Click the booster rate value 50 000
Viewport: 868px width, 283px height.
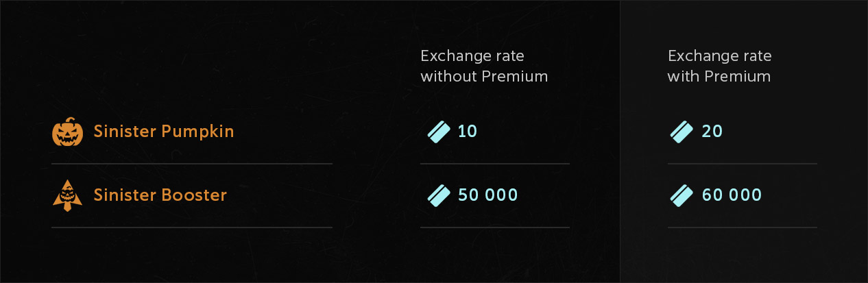tap(488, 195)
